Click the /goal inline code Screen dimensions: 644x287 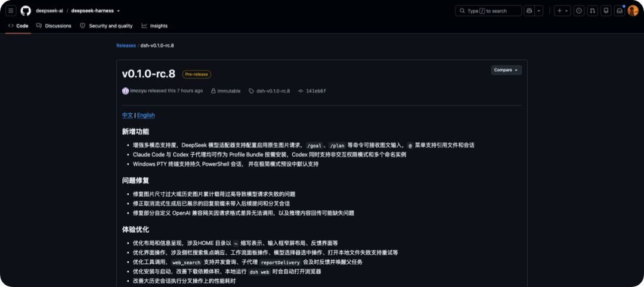click(x=314, y=145)
